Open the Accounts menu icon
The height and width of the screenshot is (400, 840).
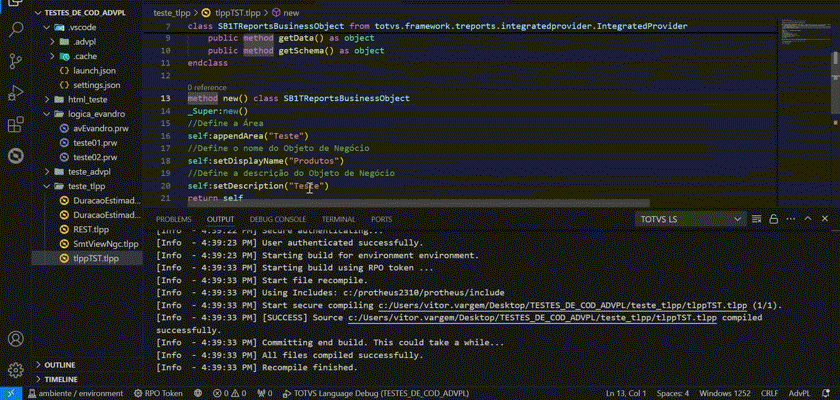16,339
